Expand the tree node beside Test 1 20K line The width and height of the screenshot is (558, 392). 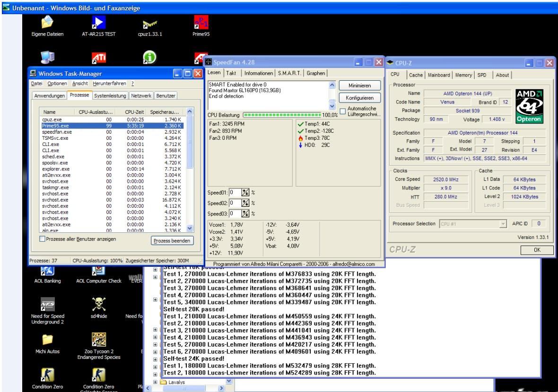click(155, 277)
